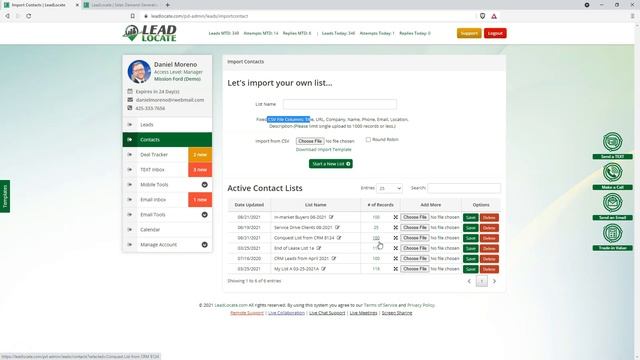Click the List Name input field

(x=340, y=104)
